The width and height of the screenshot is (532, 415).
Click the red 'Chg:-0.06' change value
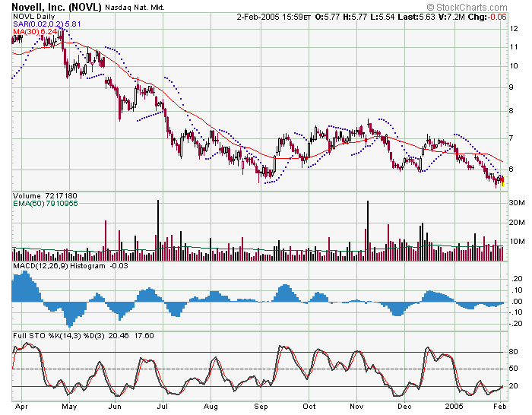(487, 17)
